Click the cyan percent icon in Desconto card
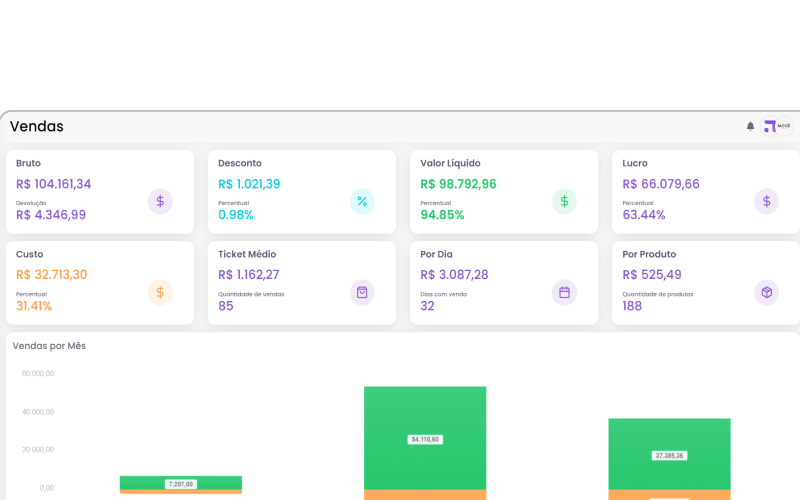Image resolution: width=800 pixels, height=500 pixels. pyautogui.click(x=362, y=202)
